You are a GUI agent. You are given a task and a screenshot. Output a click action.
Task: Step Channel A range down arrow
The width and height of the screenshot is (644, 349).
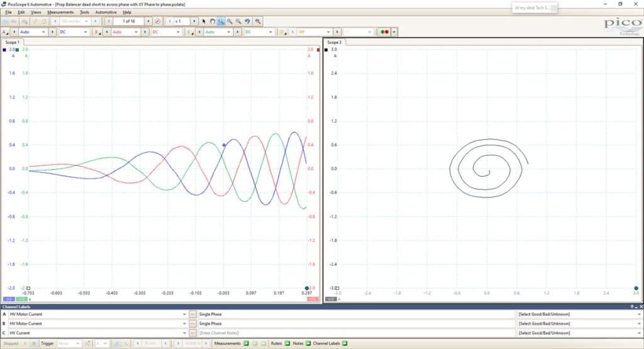[x=14, y=32]
